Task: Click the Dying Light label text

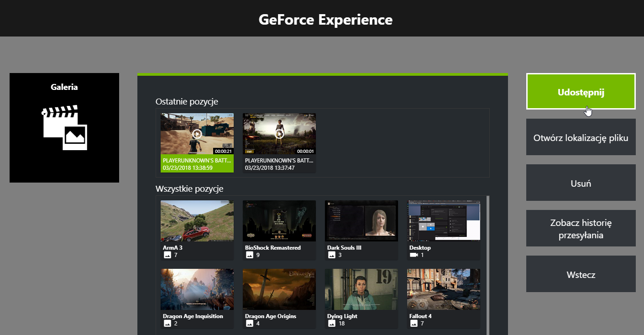Action: [342, 316]
